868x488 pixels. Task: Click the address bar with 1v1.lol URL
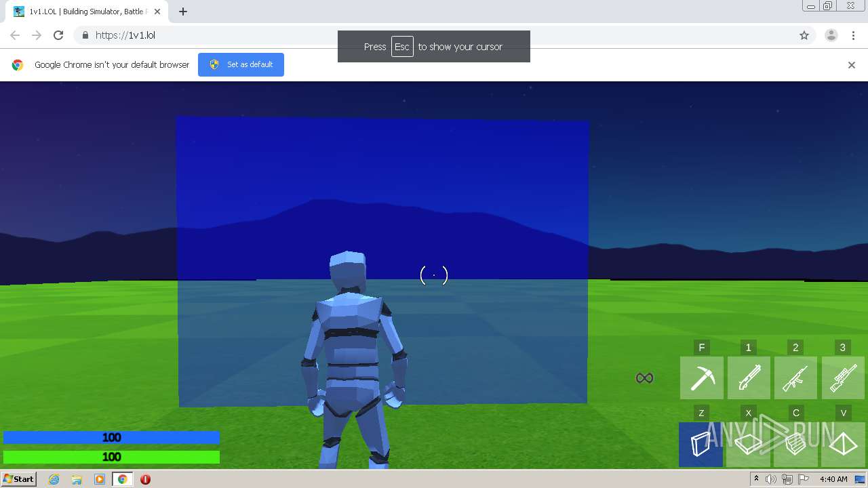pyautogui.click(x=434, y=35)
